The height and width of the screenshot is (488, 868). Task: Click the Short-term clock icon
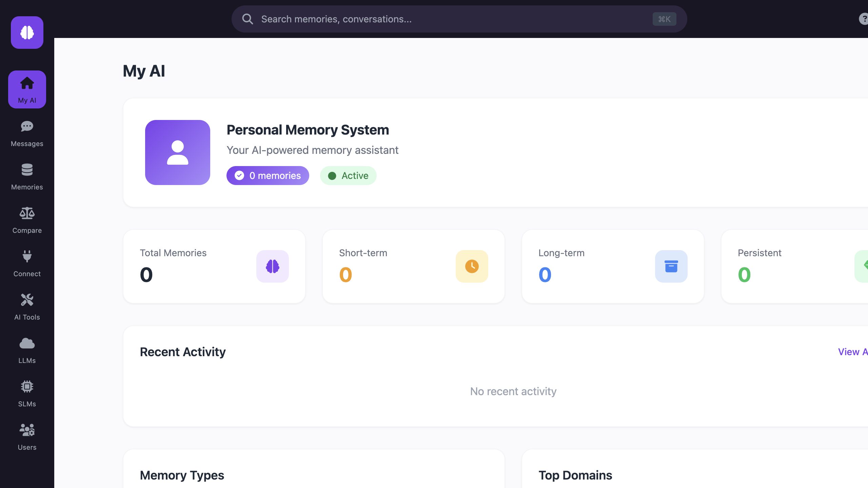coord(472,266)
